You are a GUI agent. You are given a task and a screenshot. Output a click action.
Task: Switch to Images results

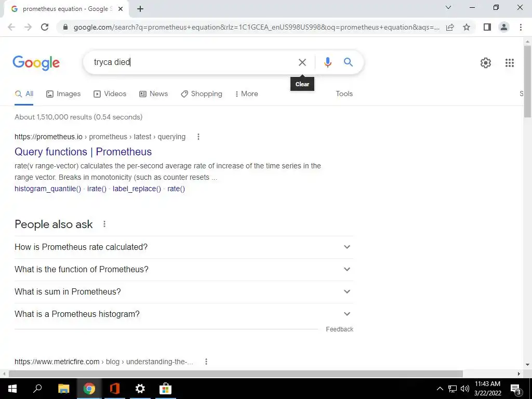point(63,94)
